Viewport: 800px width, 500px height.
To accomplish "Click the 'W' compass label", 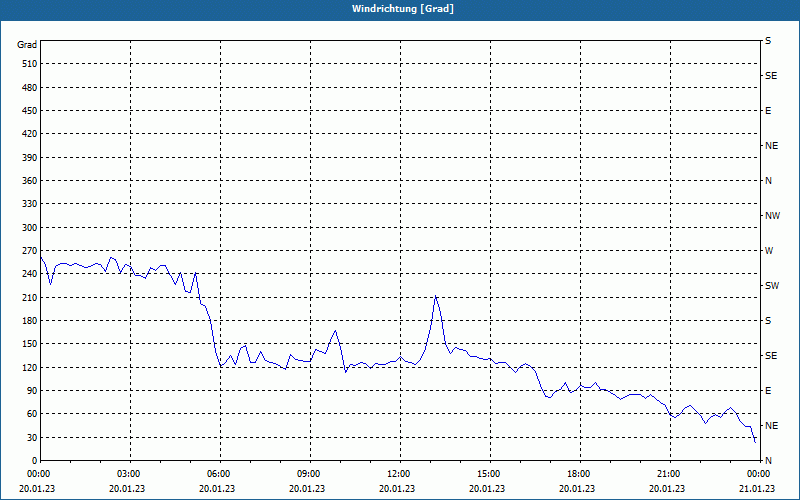I will [x=769, y=251].
